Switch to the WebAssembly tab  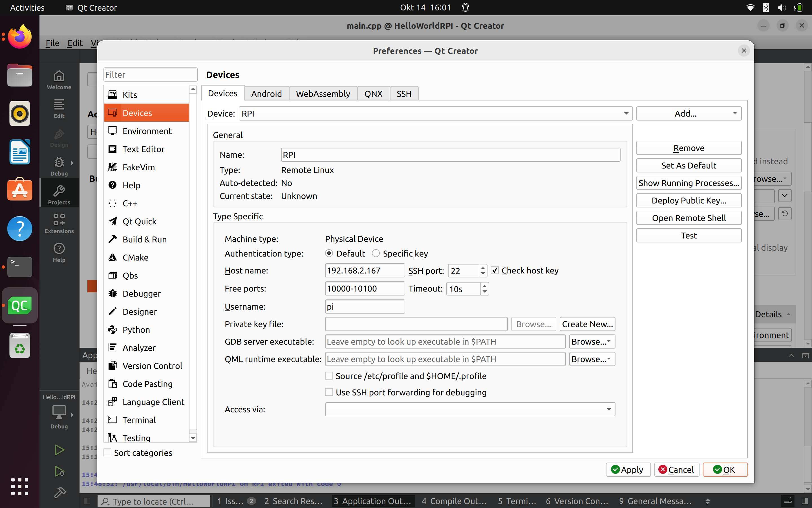(323, 94)
